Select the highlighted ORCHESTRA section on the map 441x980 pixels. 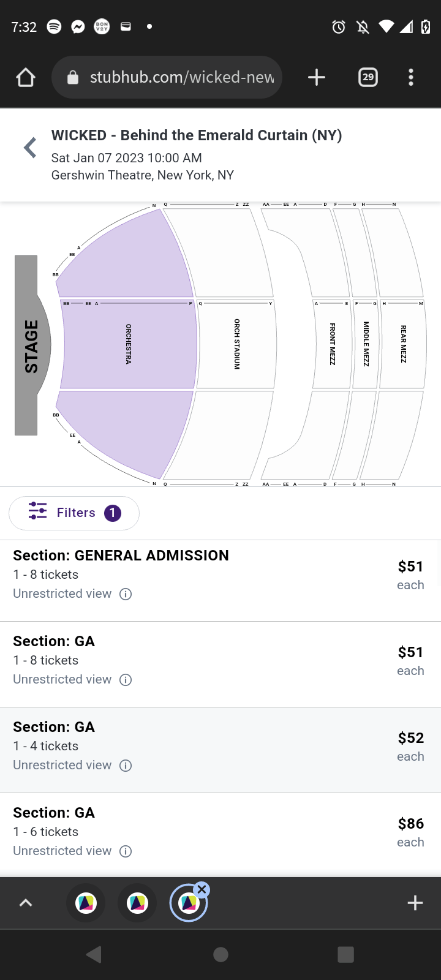(x=127, y=343)
